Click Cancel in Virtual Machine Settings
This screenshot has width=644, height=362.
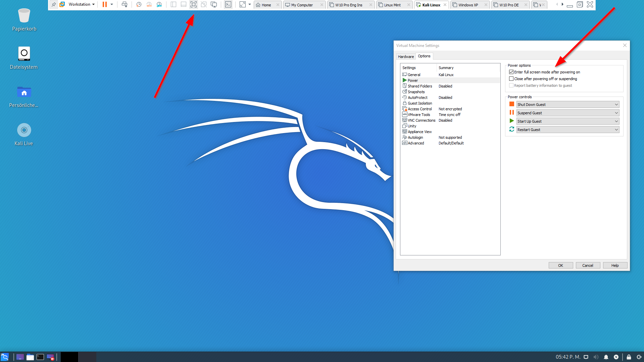pos(588,265)
